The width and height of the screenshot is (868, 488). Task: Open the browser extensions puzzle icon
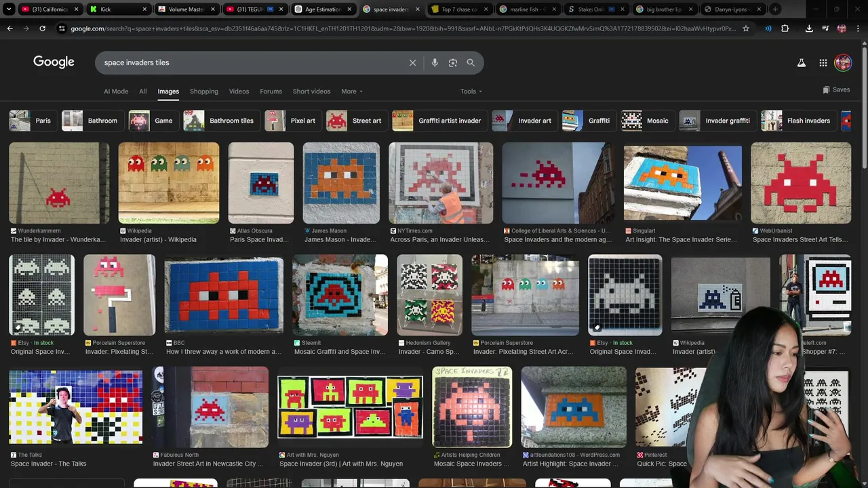785,28
